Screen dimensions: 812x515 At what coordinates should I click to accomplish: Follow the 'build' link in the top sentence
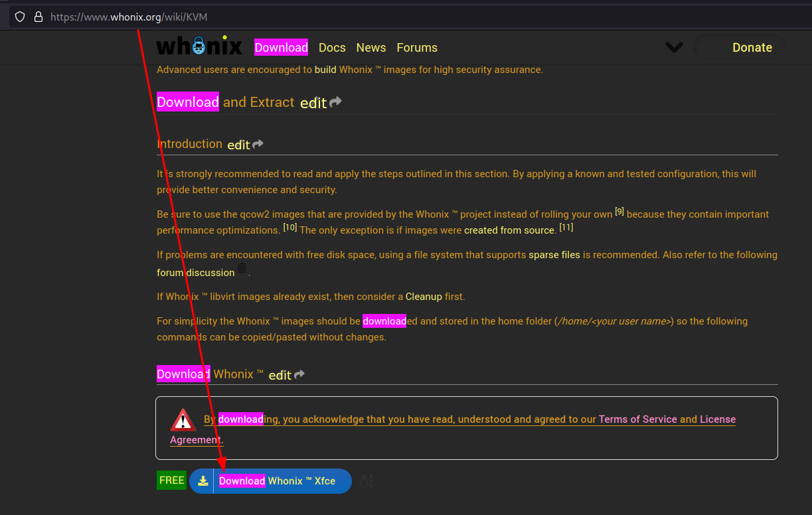pos(325,70)
